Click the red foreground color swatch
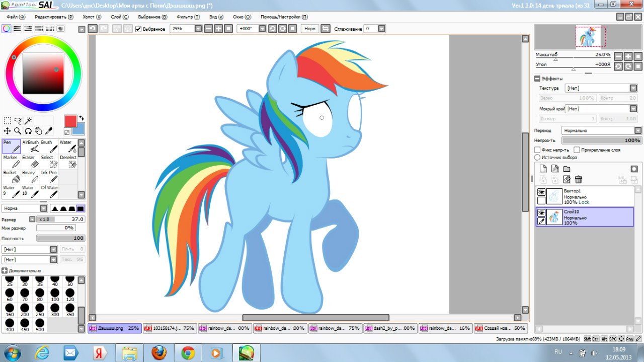This screenshot has width=644, height=362. click(70, 121)
